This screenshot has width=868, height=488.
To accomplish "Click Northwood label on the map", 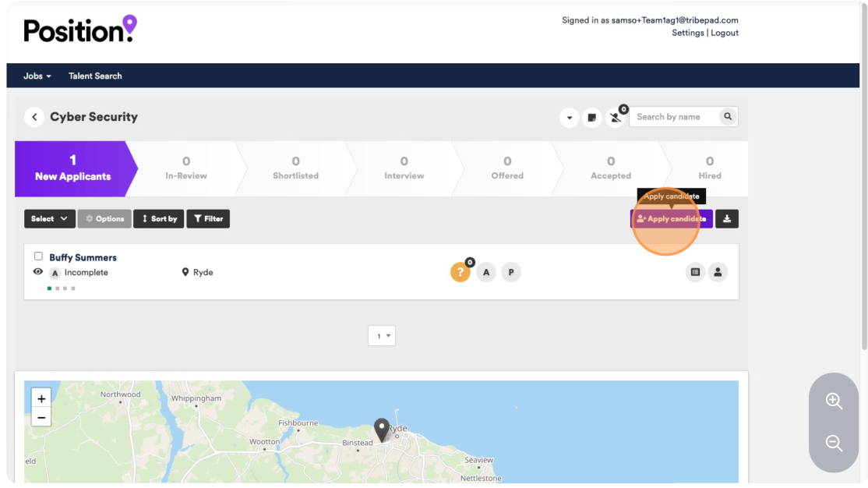I will tap(120, 394).
